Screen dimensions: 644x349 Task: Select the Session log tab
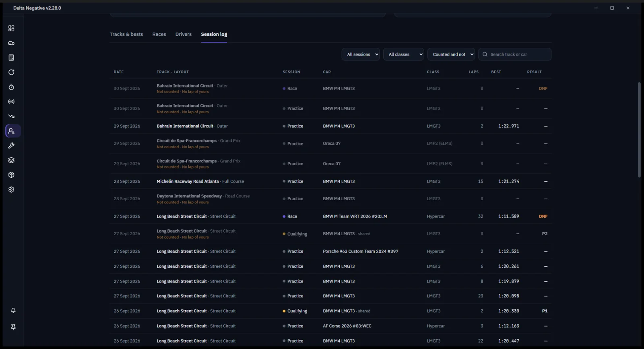[214, 34]
